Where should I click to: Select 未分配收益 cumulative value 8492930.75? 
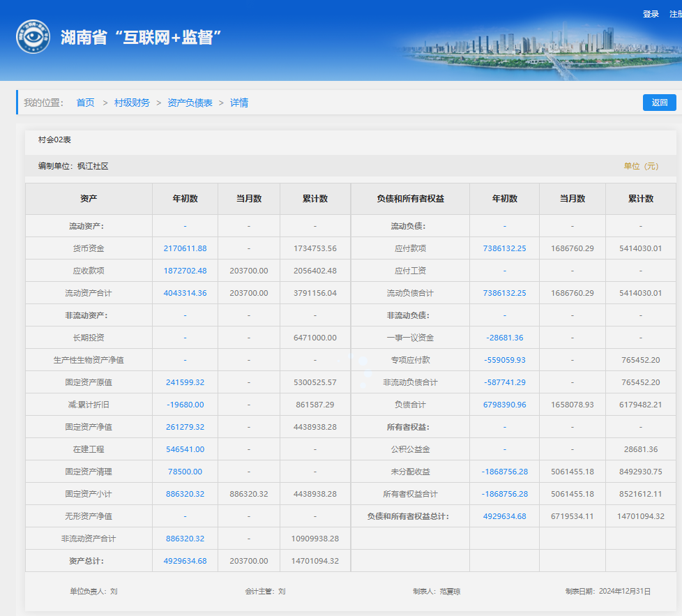coord(641,472)
